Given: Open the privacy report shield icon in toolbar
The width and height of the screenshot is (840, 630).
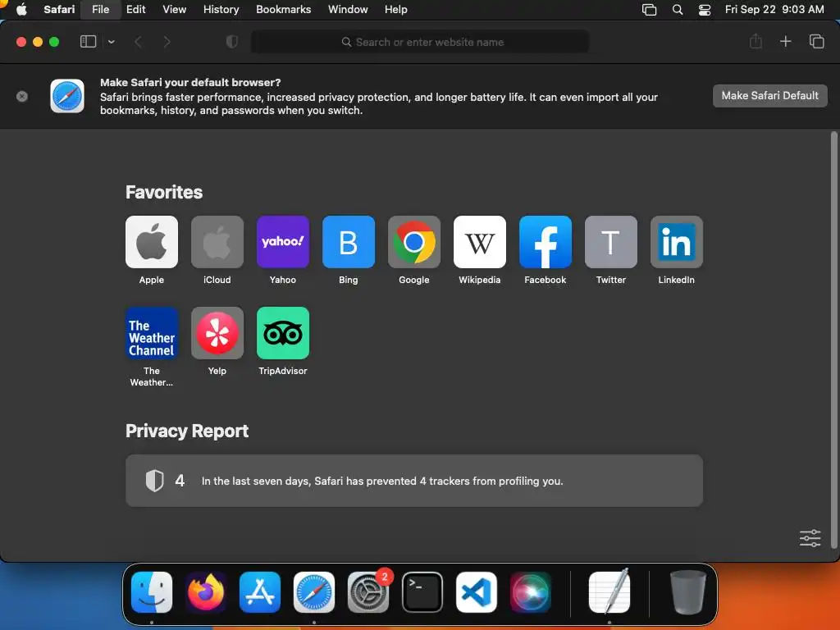Looking at the screenshot, I should tap(231, 42).
